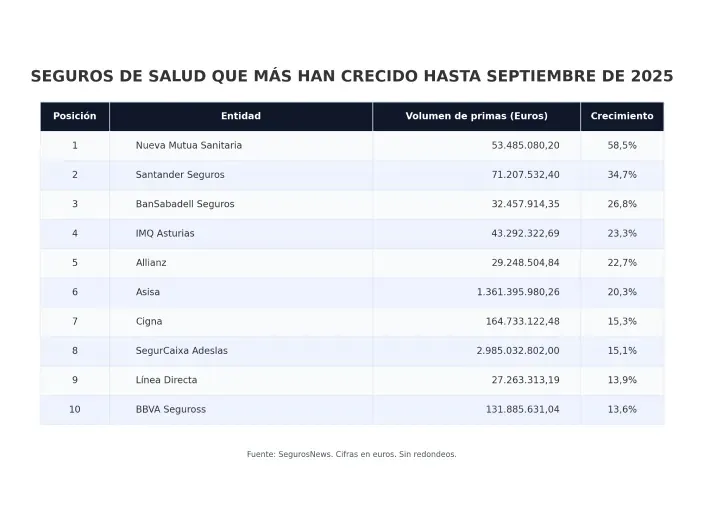Click the 'IMQ Asturias' entity cell
The width and height of the screenshot is (704, 528).
pos(165,233)
